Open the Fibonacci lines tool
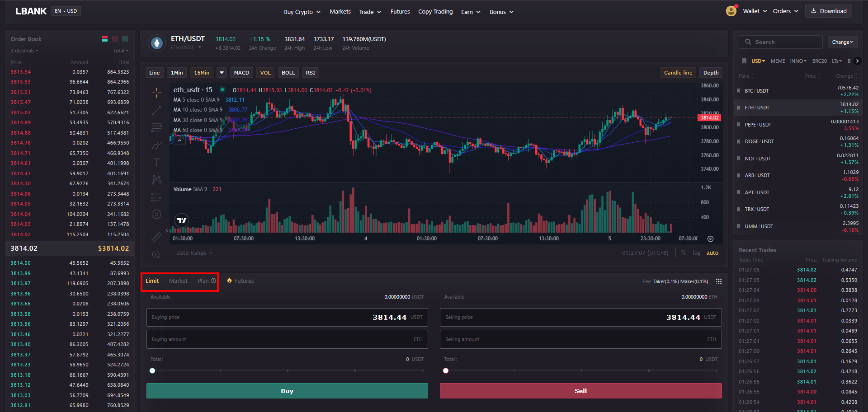 [x=156, y=127]
